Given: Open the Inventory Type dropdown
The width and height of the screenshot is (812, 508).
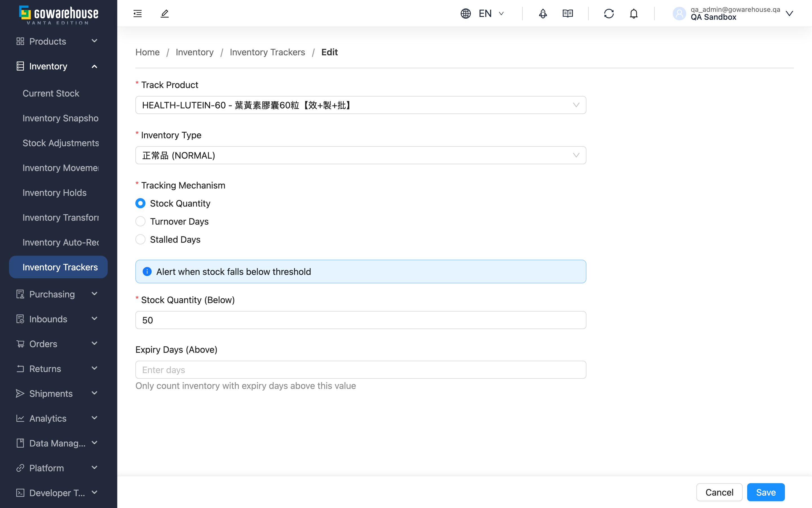Looking at the screenshot, I should (x=361, y=155).
